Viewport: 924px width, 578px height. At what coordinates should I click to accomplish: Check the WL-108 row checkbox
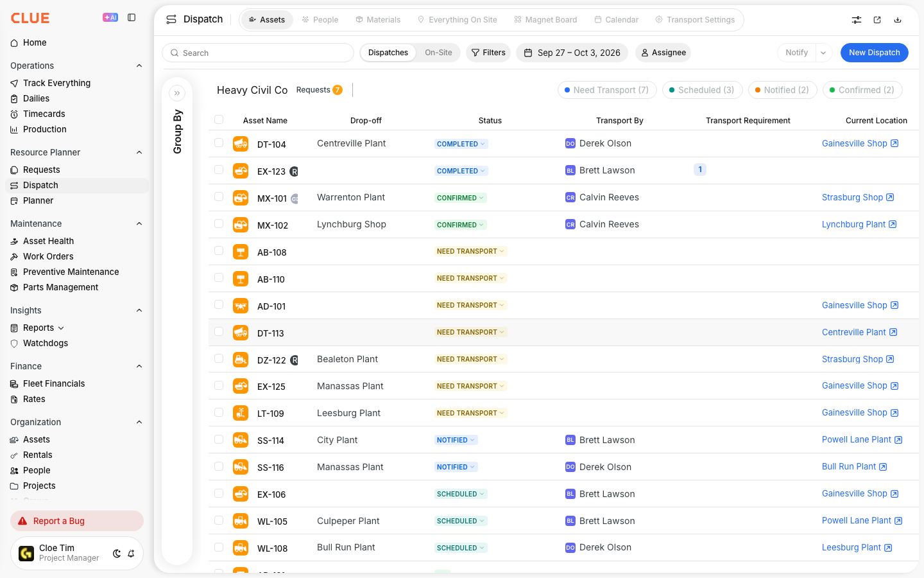pyautogui.click(x=219, y=547)
